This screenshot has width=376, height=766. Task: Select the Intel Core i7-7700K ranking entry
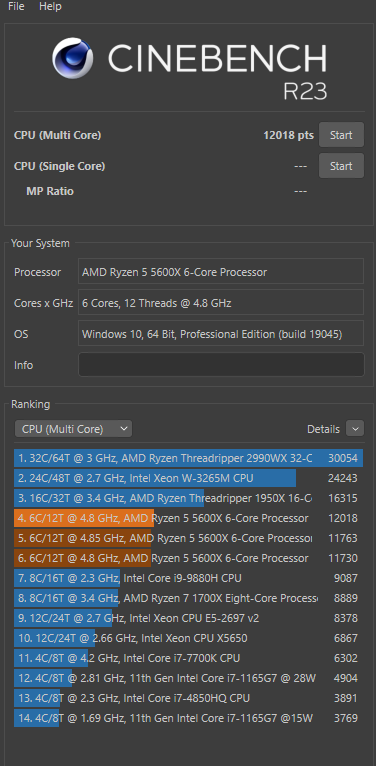pyautogui.click(x=188, y=658)
